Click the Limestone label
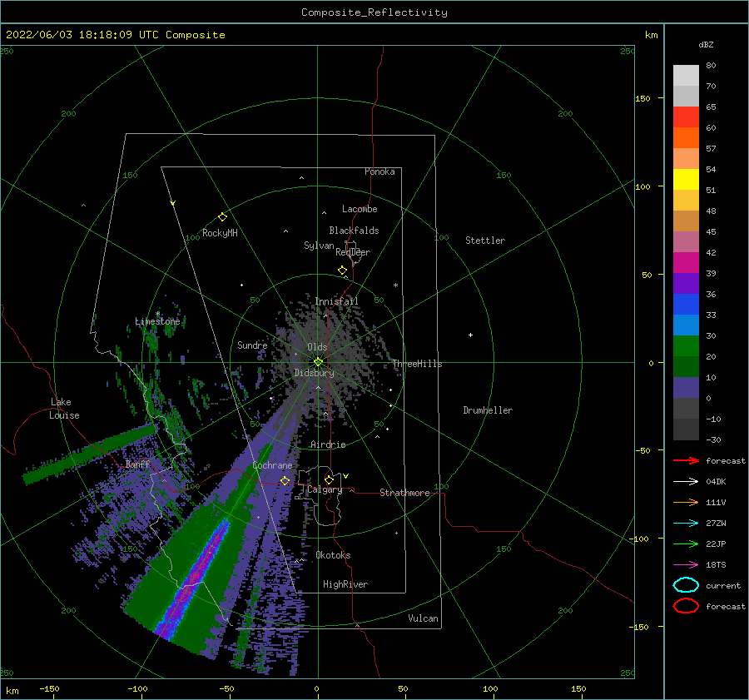Image resolution: width=749 pixels, height=700 pixels. (x=157, y=321)
